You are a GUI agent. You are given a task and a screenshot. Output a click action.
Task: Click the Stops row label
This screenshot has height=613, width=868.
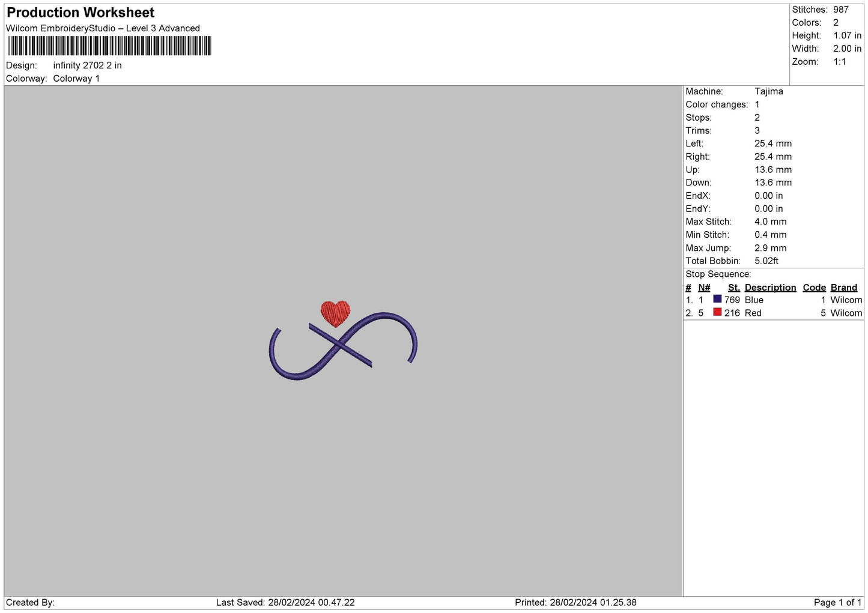coord(699,118)
